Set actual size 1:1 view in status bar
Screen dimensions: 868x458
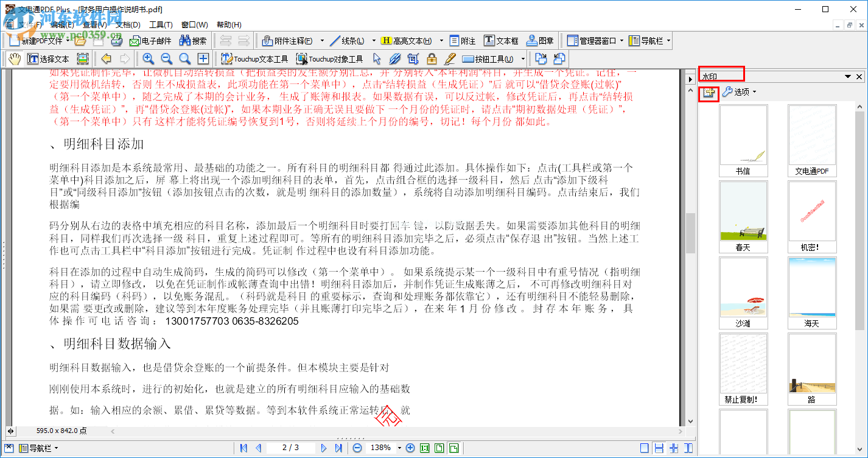[x=425, y=448]
